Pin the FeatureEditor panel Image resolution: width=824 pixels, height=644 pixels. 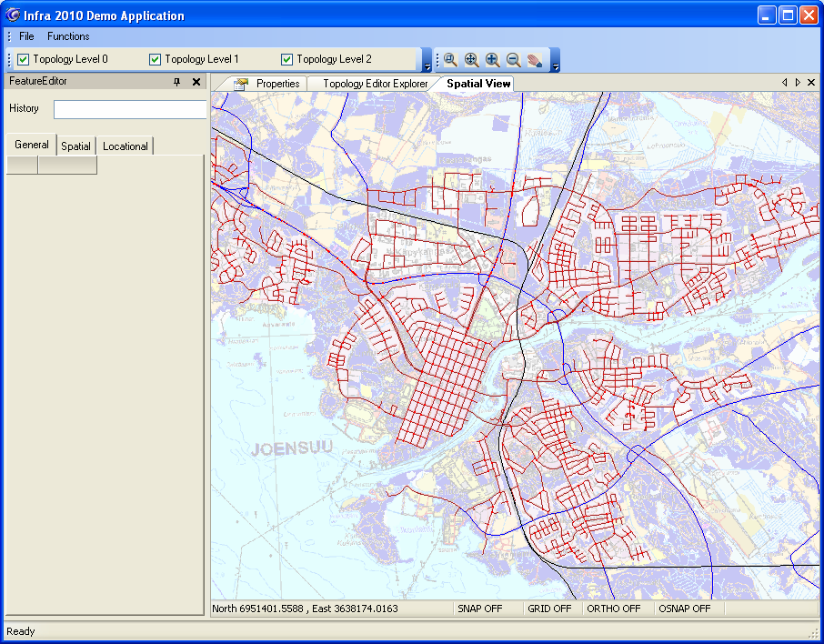coord(177,82)
